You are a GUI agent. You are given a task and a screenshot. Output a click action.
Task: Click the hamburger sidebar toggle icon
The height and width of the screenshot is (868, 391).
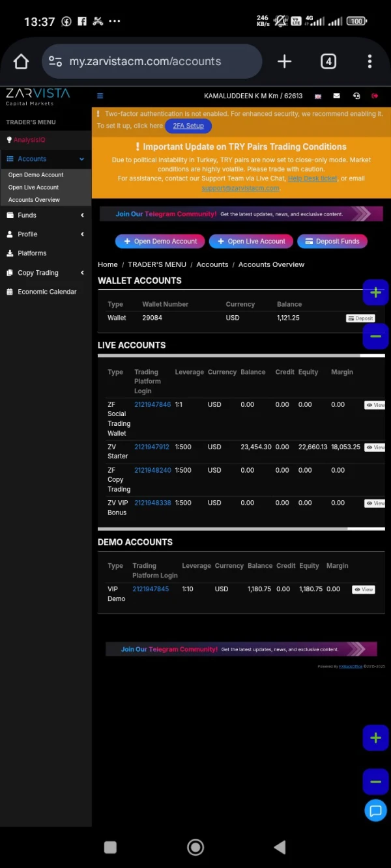click(x=100, y=96)
